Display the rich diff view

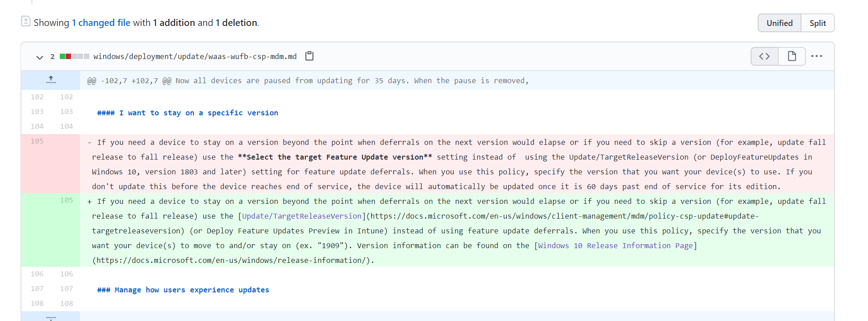[792, 56]
